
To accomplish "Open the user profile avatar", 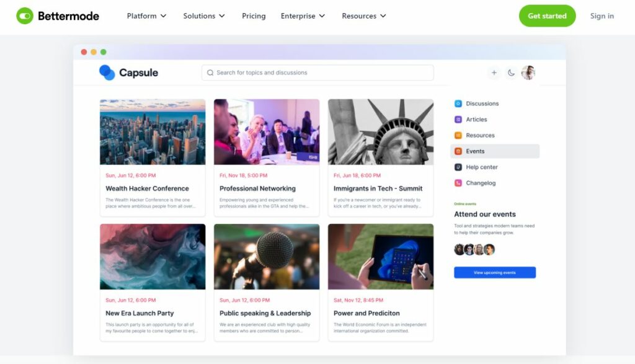I will pyautogui.click(x=528, y=73).
